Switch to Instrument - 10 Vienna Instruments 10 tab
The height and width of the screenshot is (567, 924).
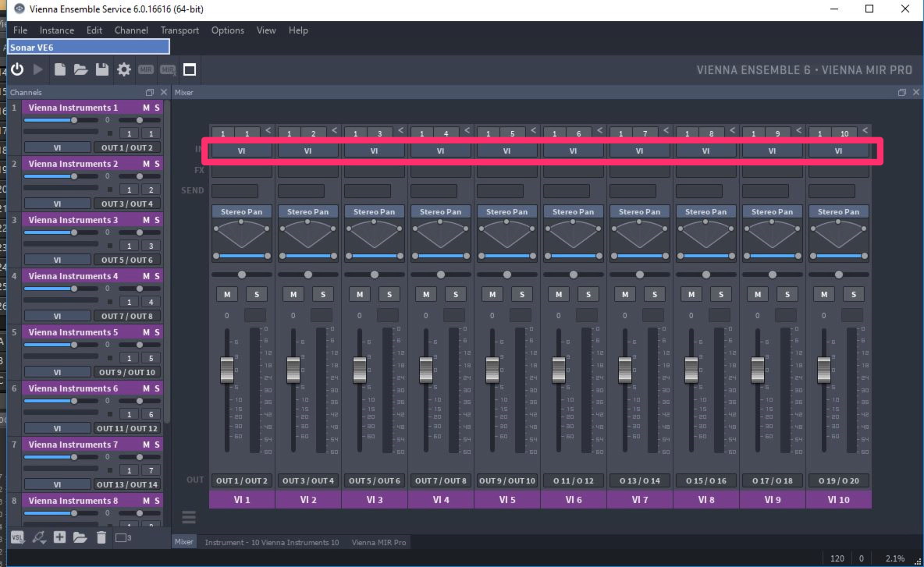tap(272, 542)
